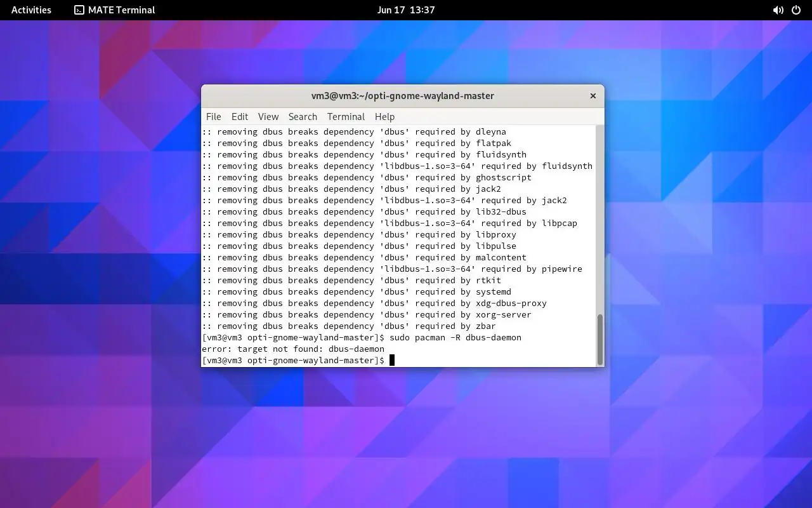This screenshot has height=508, width=812.
Task: Click the window title vm3@vm3:~/opti-gnome-wayland-master
Action: pyautogui.click(x=402, y=96)
